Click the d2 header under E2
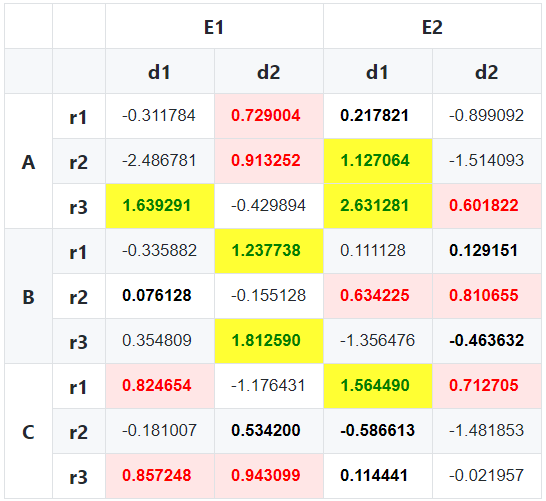The height and width of the screenshot is (501, 546). point(487,71)
